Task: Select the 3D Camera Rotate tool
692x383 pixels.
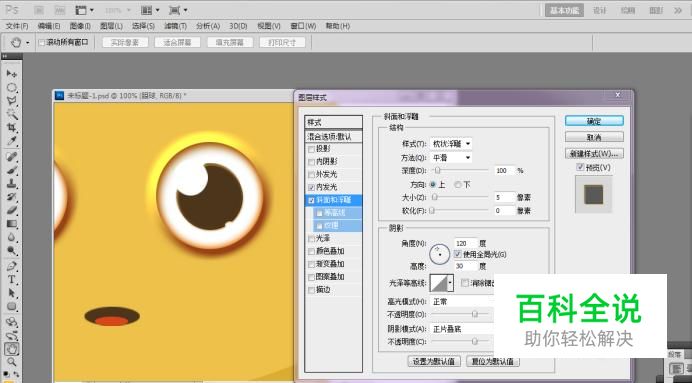Action: [11, 335]
